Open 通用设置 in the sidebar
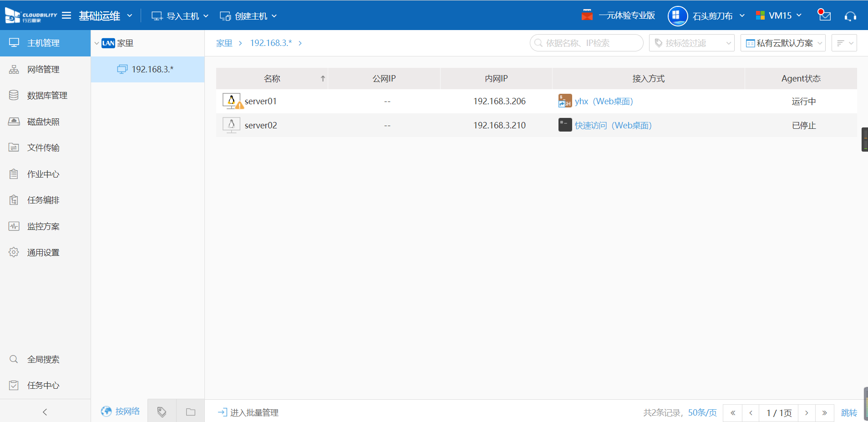The height and width of the screenshot is (422, 868). point(46,252)
